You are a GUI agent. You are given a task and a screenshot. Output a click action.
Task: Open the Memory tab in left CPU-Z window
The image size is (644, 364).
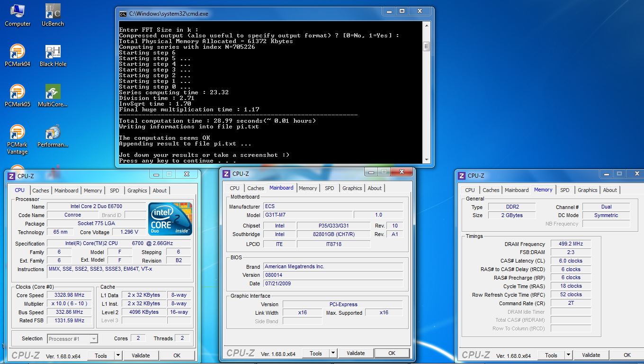[x=93, y=191]
